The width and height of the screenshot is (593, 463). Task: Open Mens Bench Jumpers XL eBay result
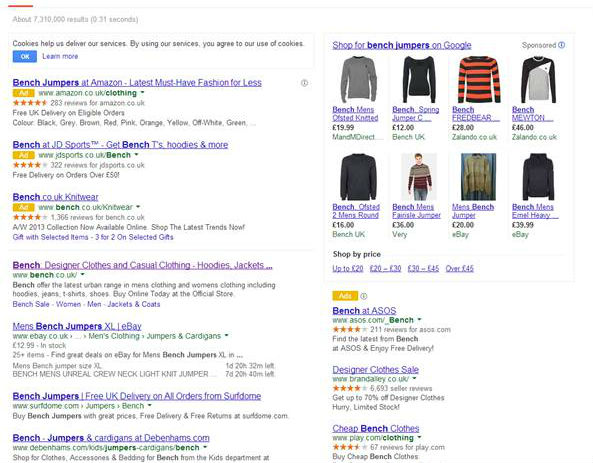pos(77,326)
